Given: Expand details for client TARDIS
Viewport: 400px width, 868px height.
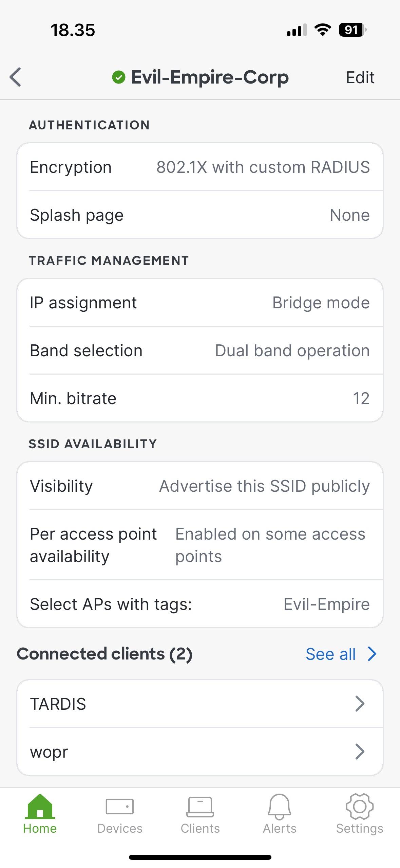Looking at the screenshot, I should pos(200,704).
